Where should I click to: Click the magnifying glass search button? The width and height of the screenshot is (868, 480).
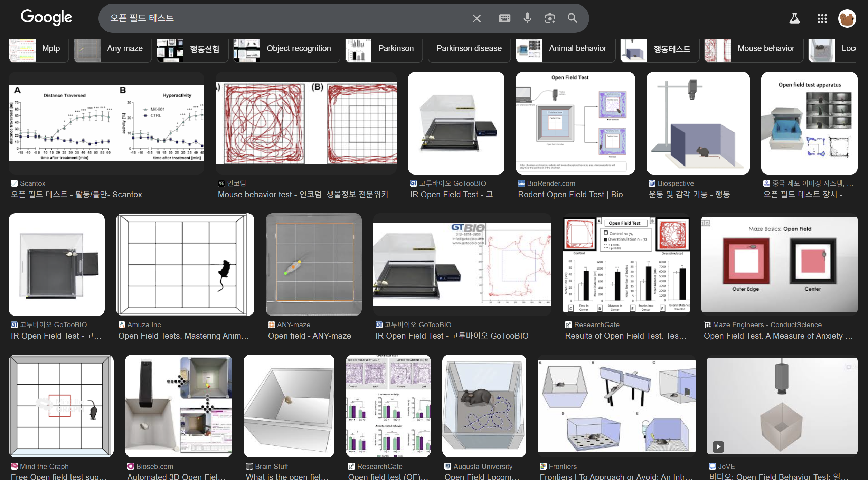click(x=573, y=18)
